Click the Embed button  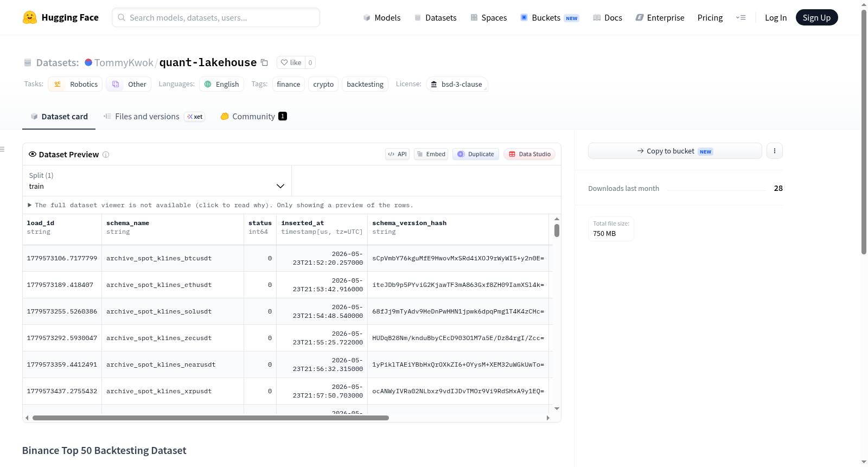pos(431,154)
